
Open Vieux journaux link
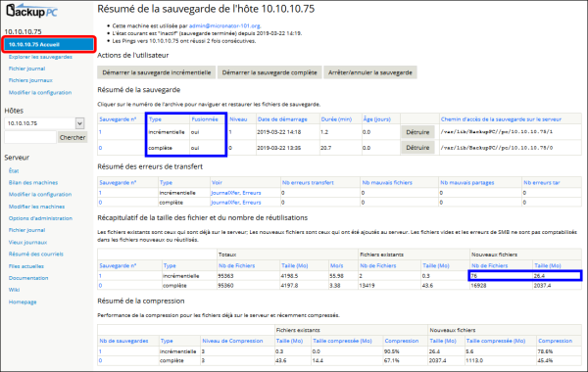(27, 243)
